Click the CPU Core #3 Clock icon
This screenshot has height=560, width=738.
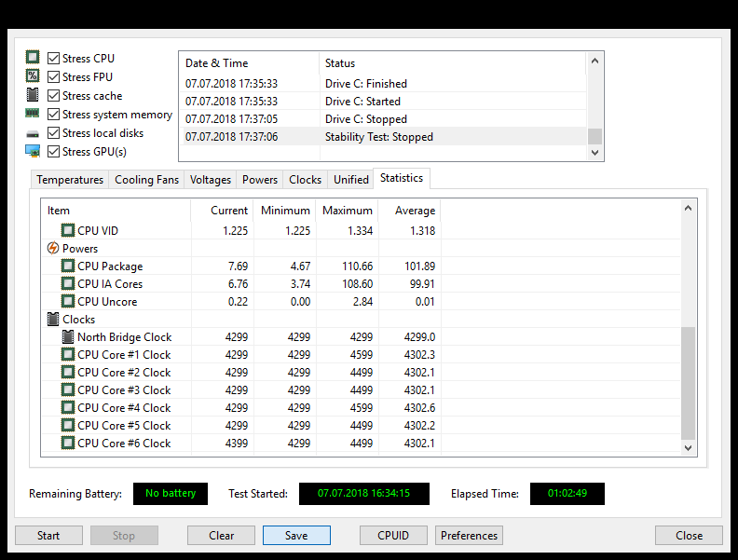[x=68, y=389]
